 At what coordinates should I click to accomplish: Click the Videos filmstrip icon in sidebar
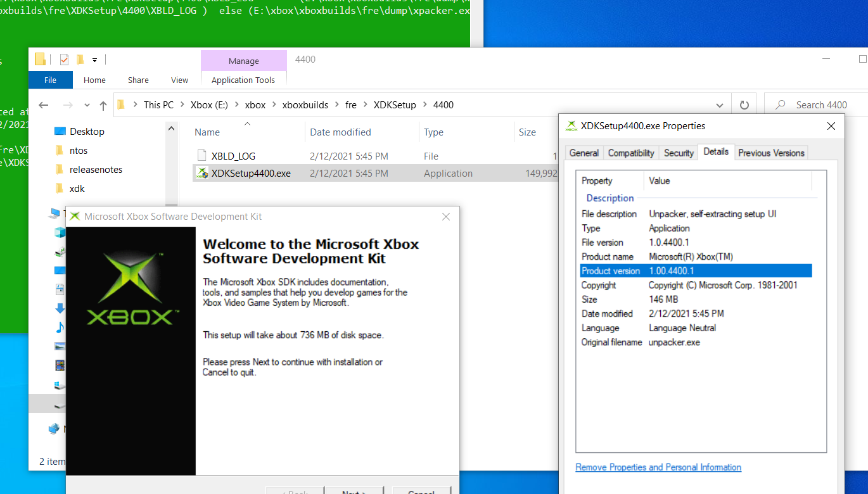pos(60,365)
